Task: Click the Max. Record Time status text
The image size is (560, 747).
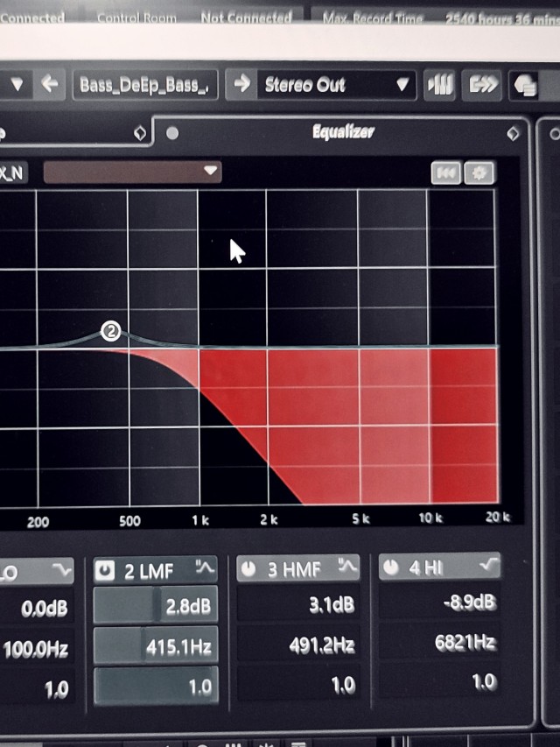Action: point(373,18)
